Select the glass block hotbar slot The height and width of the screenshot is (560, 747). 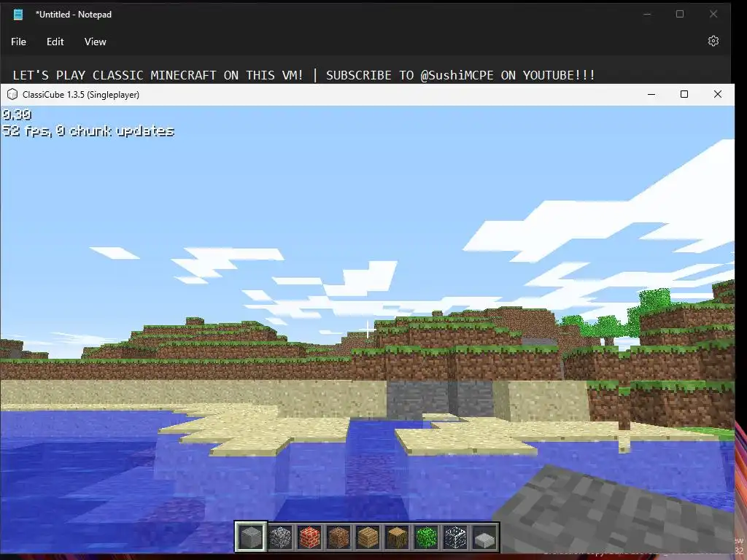pyautogui.click(x=455, y=537)
